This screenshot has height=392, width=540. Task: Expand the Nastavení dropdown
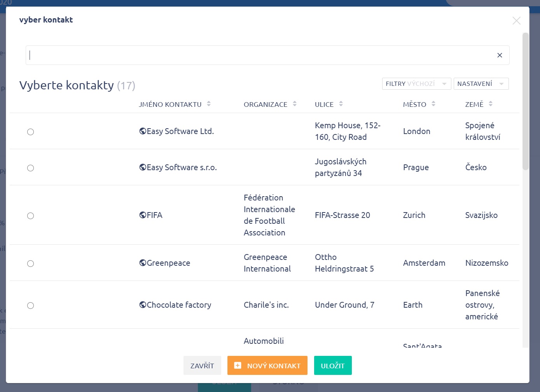(481, 84)
